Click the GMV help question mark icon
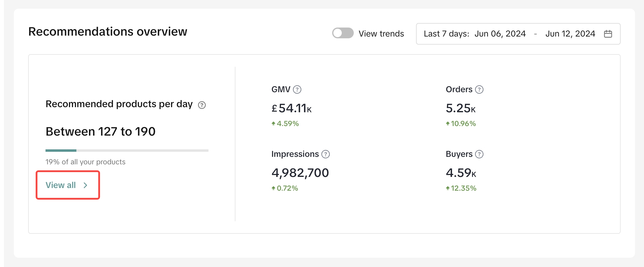 [x=297, y=89]
